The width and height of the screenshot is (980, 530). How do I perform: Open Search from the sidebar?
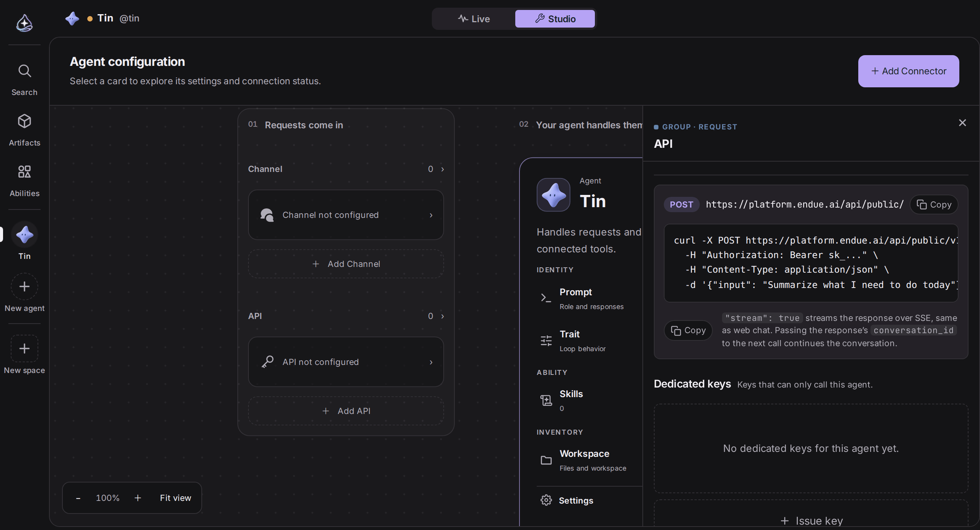pyautogui.click(x=24, y=80)
